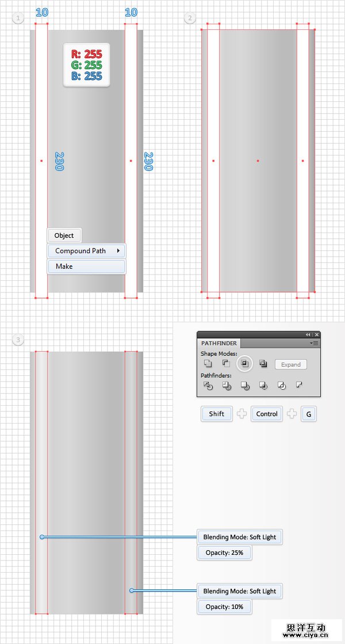Open the Object menu
This screenshot has width=345, height=644.
[x=64, y=235]
